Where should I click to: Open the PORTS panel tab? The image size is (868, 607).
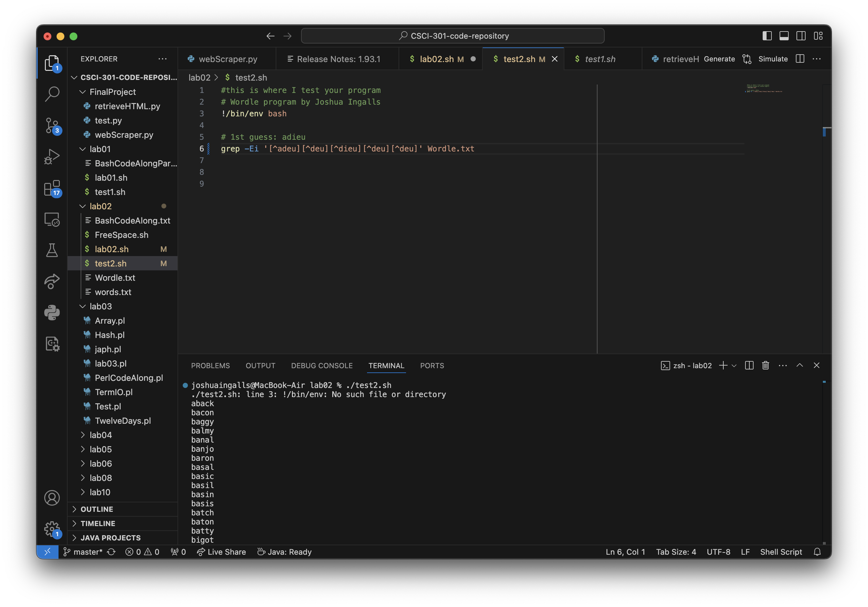click(432, 366)
